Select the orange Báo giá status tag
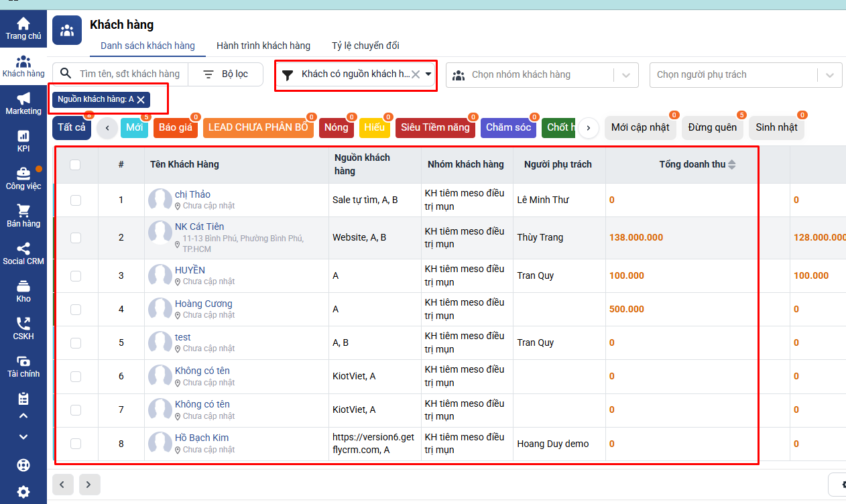 coord(175,127)
